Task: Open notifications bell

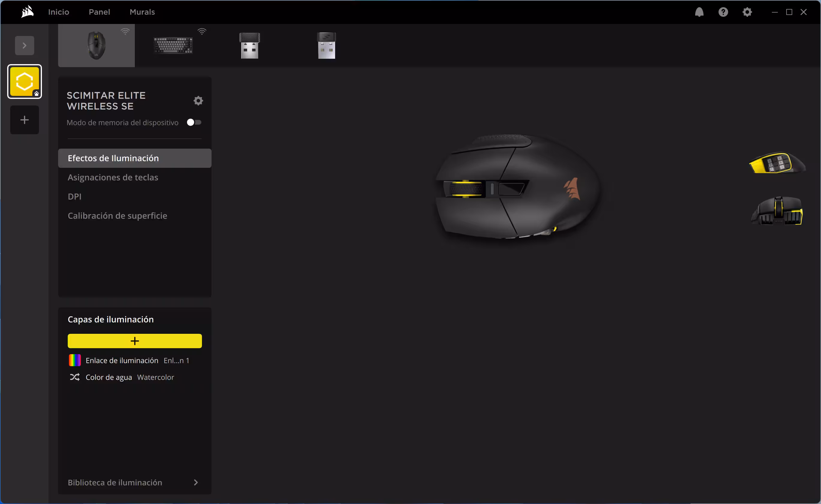Action: pyautogui.click(x=699, y=12)
